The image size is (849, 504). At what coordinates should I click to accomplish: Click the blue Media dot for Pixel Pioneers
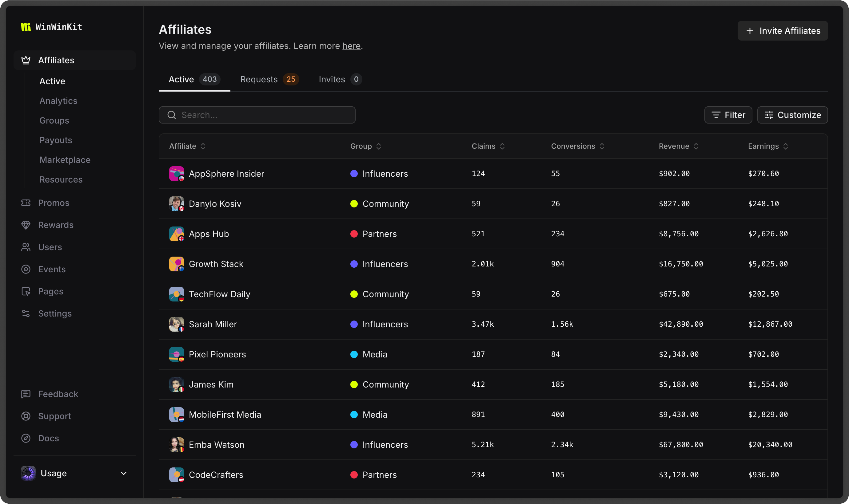coord(354,354)
